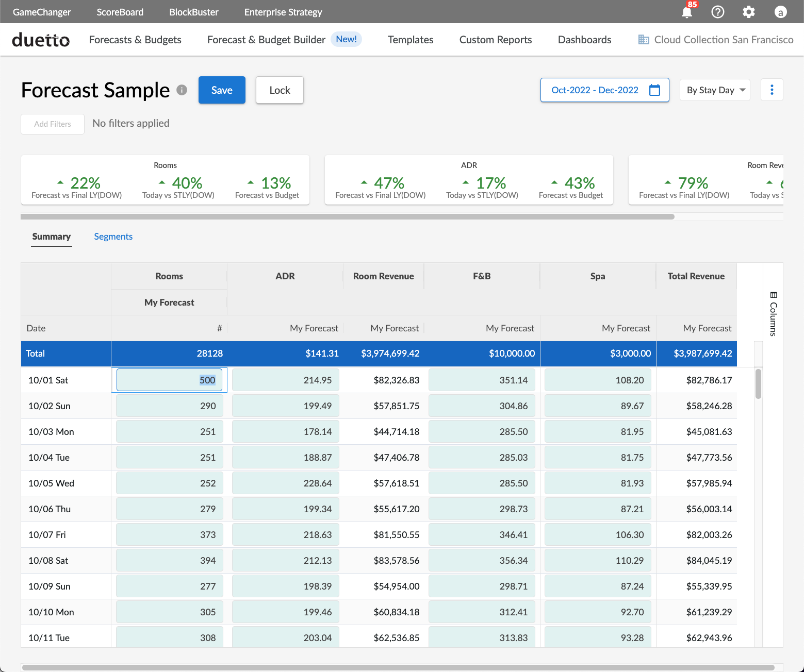Switch to the Segments tab
Screen dimensions: 804x672
point(113,237)
